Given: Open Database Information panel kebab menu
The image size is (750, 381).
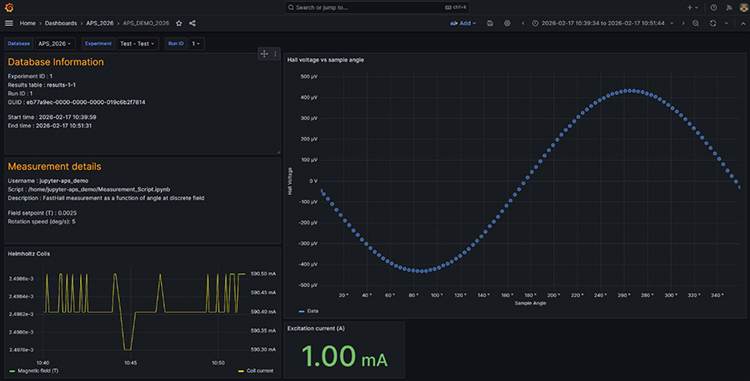Looking at the screenshot, I should coord(275,54).
